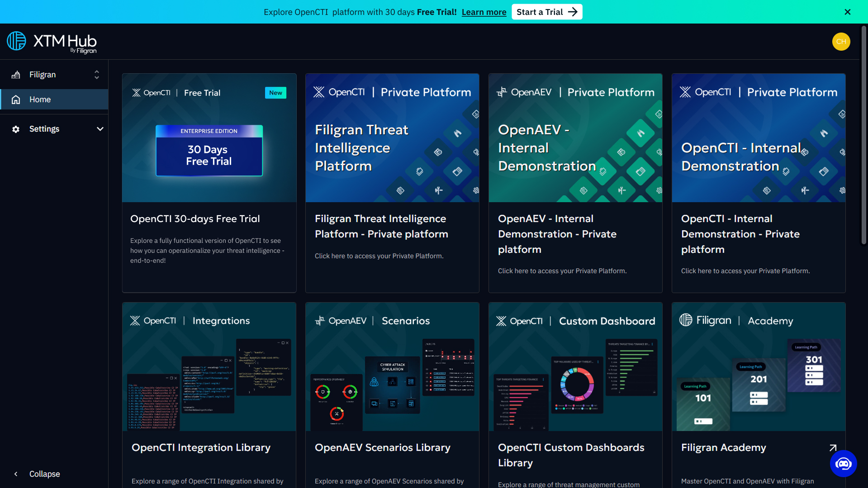Open the OpenCTI 30-days Free Trial thumbnail
This screenshot has width=868, height=488.
(x=209, y=137)
